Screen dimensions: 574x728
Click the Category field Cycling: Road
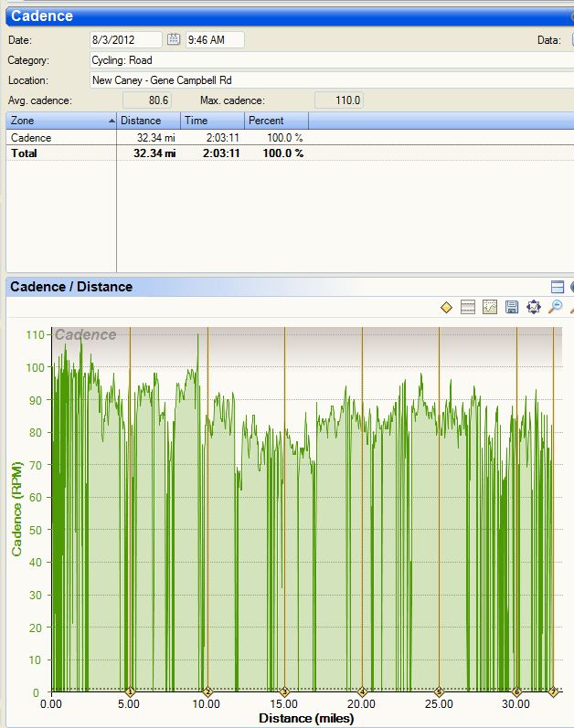tap(329, 60)
